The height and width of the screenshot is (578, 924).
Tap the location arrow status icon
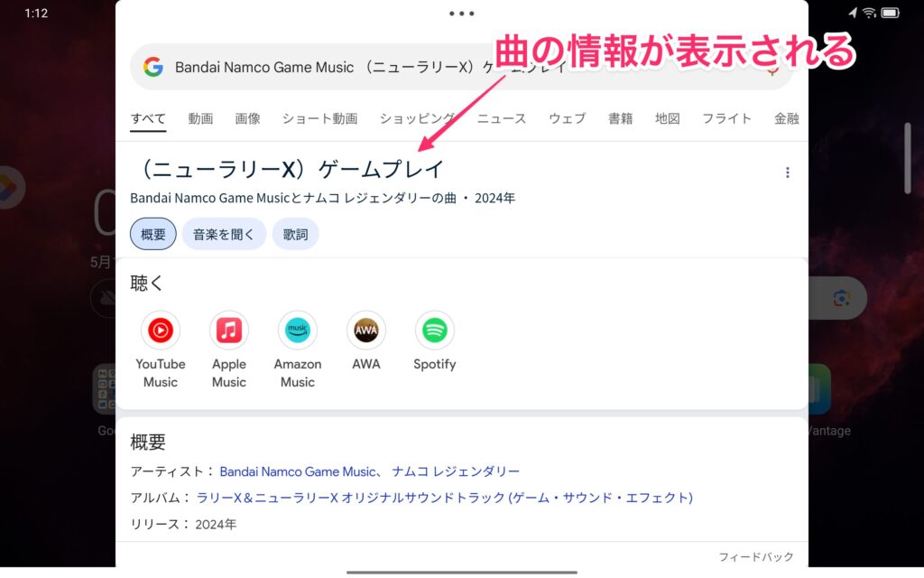click(853, 13)
